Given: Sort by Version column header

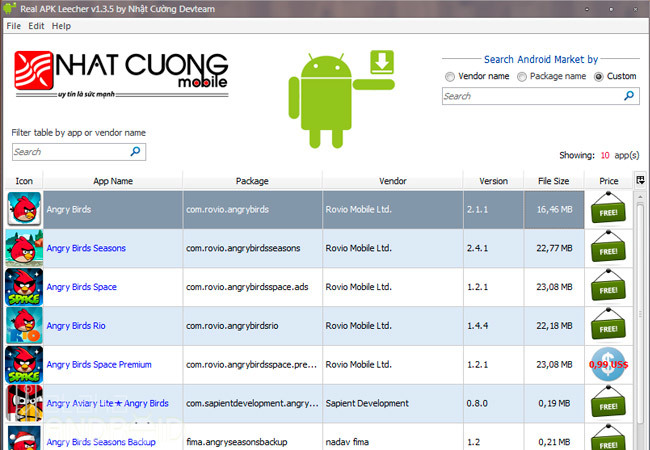Looking at the screenshot, I should tap(493, 181).
